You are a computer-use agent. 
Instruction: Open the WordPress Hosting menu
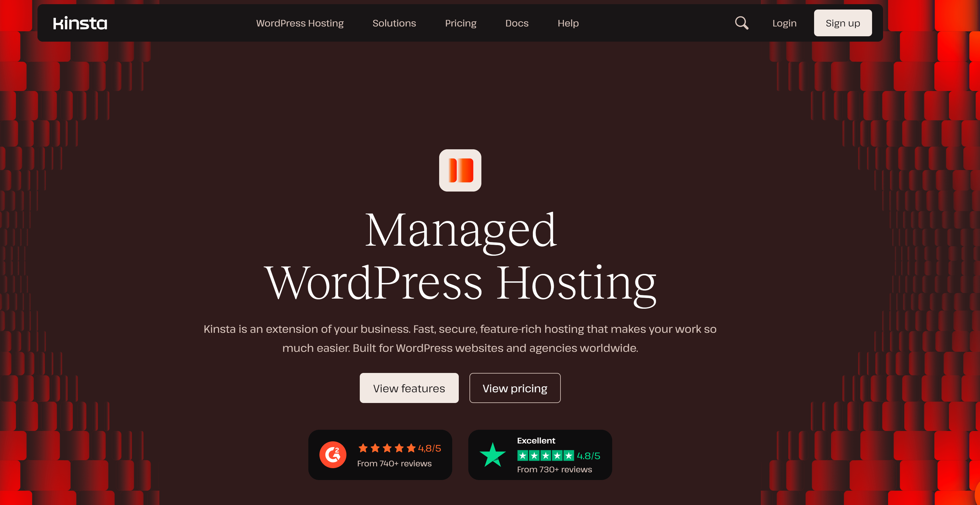coord(300,23)
